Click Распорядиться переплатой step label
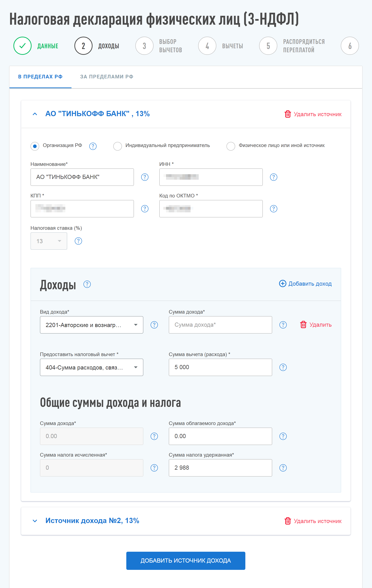Viewport: 372px width, 588px height. coord(304,46)
